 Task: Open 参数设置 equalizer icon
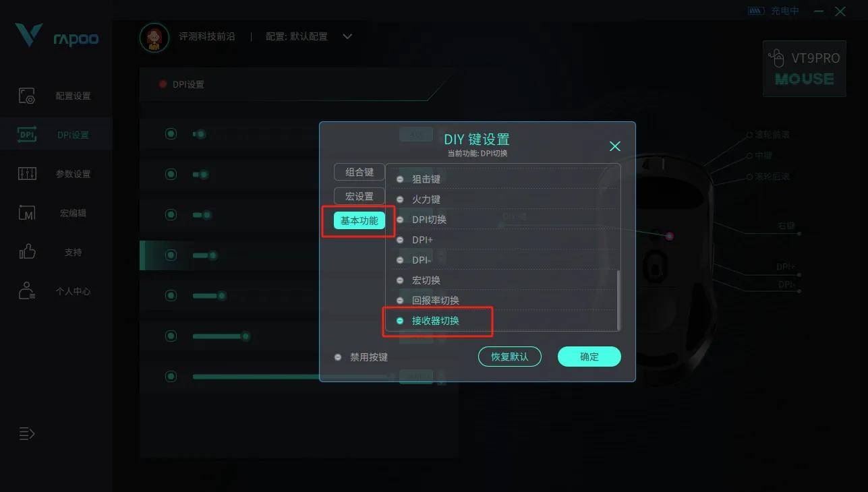pos(27,174)
